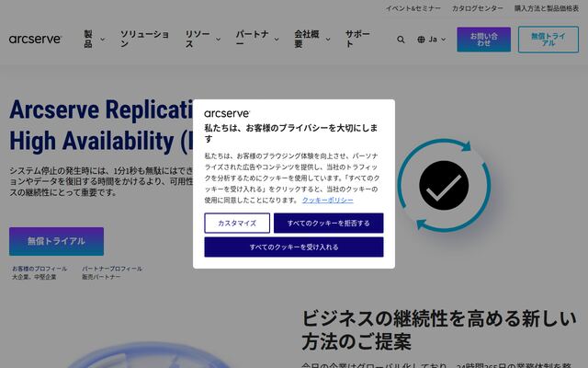Open the 会社概要 navigation menu
This screenshot has height=368, width=588.
click(307, 39)
